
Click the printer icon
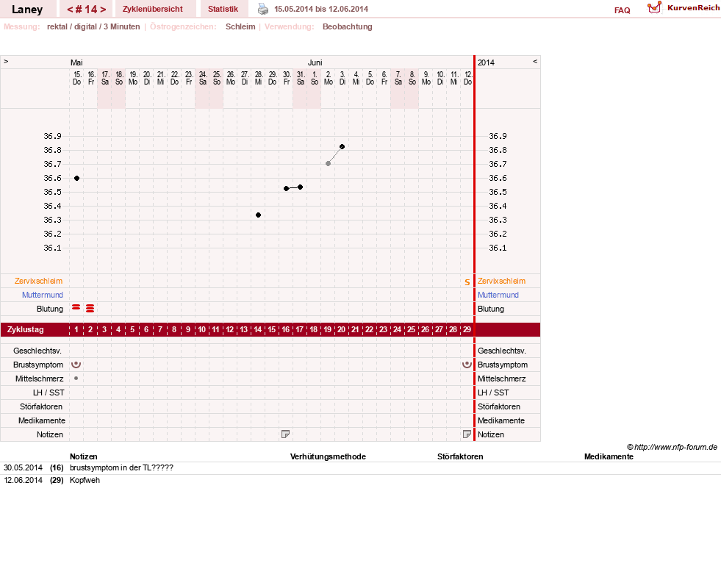[x=262, y=9]
